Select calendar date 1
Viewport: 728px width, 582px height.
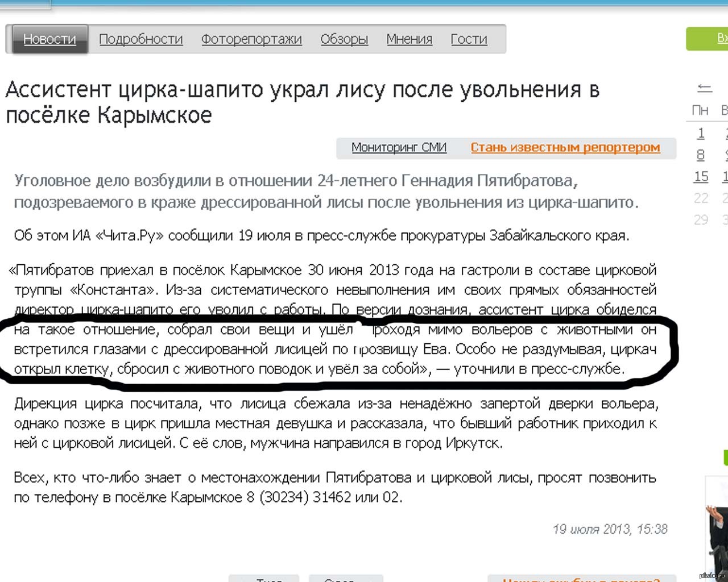point(701,133)
